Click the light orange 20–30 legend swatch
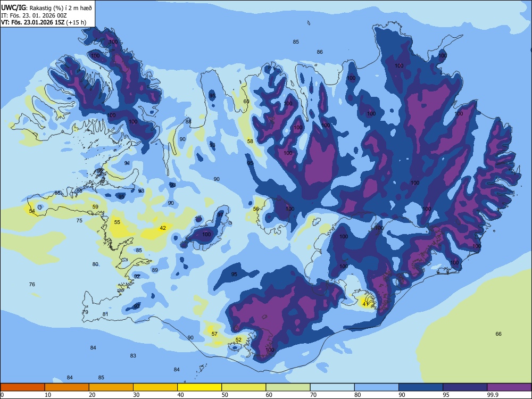The height and width of the screenshot is (399, 532). 111,387
